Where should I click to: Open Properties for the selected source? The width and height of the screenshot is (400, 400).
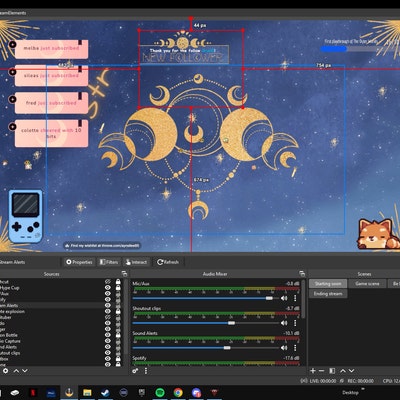79,262
